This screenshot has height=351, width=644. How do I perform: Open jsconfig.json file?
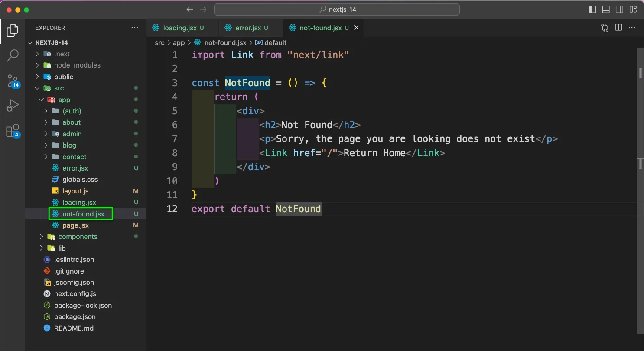point(86,282)
